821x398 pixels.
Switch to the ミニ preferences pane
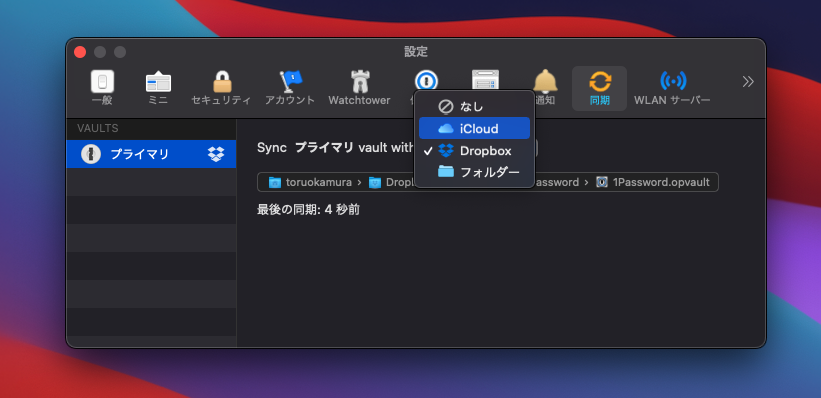click(158, 88)
